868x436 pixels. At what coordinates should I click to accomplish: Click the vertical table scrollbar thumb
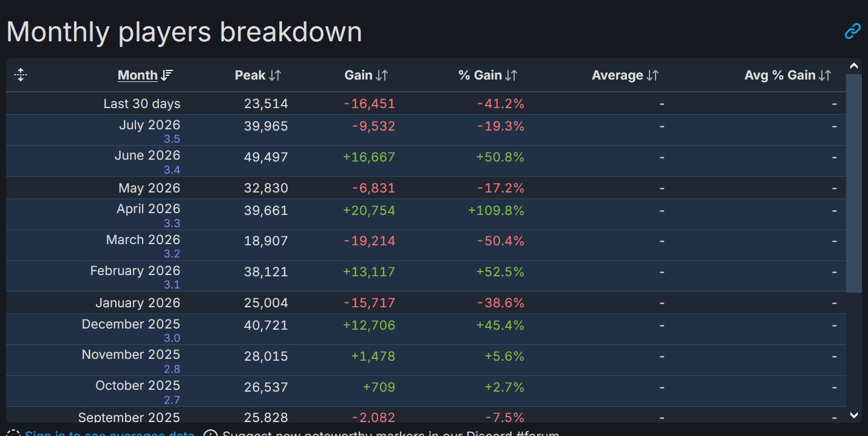tap(854, 183)
